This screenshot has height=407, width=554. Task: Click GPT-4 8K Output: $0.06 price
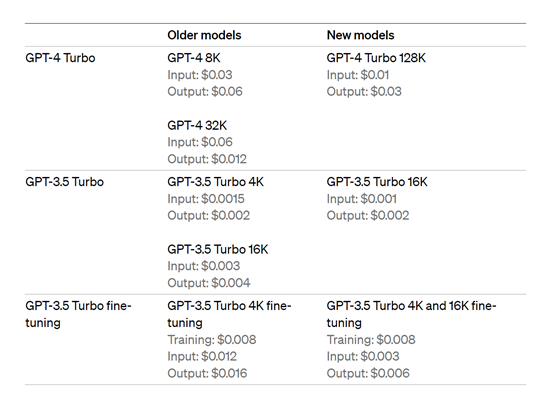click(x=205, y=92)
